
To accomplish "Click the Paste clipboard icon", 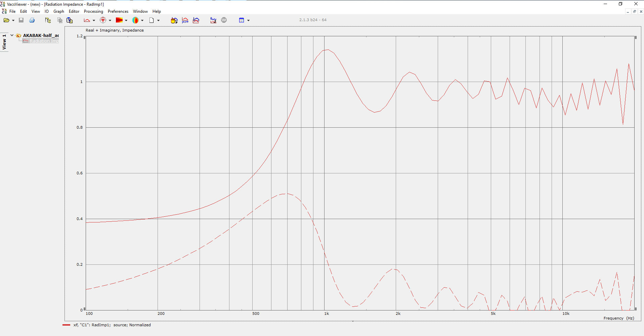I will point(70,20).
